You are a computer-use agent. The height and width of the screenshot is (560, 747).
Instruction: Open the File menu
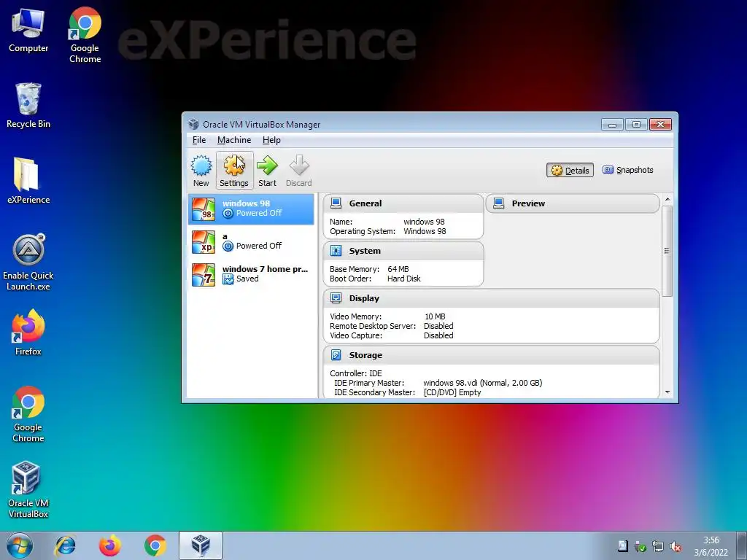(x=199, y=140)
